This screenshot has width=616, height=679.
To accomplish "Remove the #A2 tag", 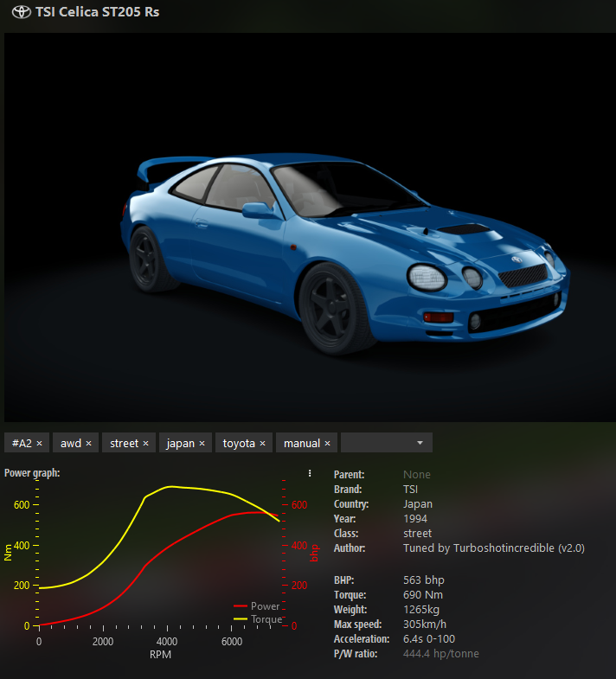I will point(40,444).
